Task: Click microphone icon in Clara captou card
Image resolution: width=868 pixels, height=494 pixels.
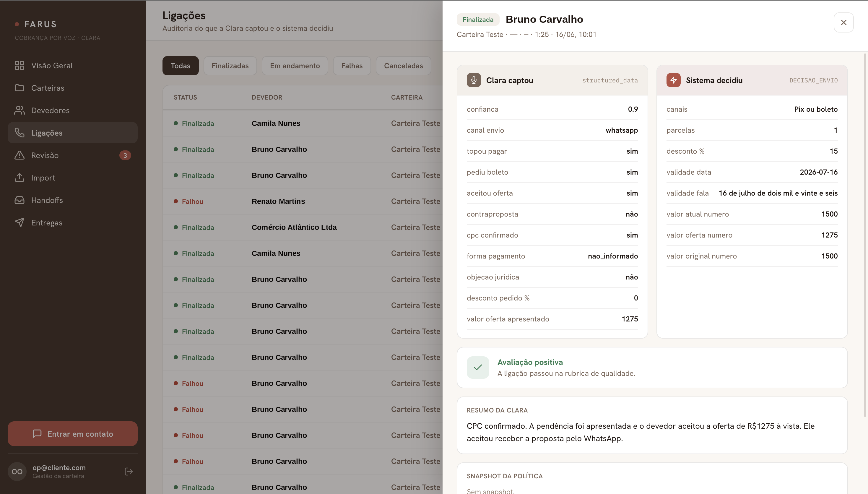Action: (474, 80)
